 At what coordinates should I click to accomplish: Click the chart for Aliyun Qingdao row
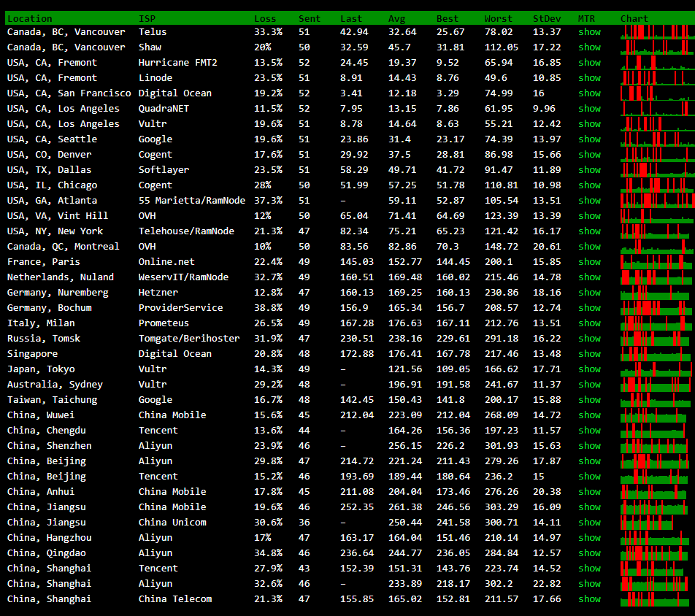coord(656,553)
